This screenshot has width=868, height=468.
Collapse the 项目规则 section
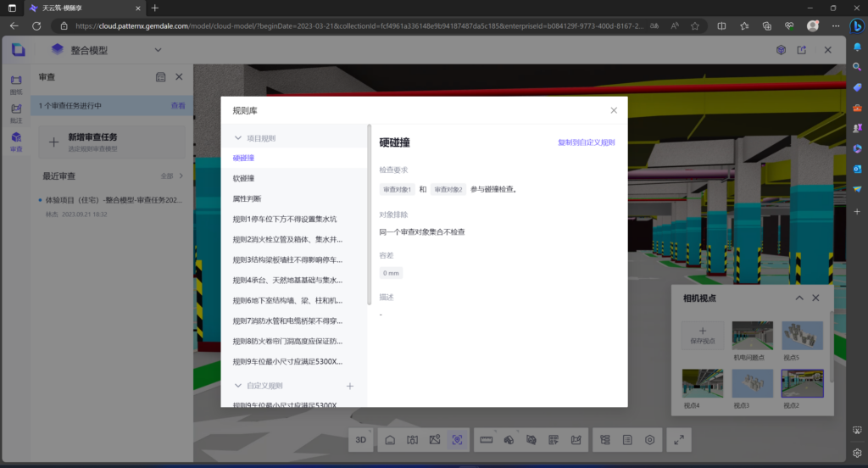(x=238, y=137)
